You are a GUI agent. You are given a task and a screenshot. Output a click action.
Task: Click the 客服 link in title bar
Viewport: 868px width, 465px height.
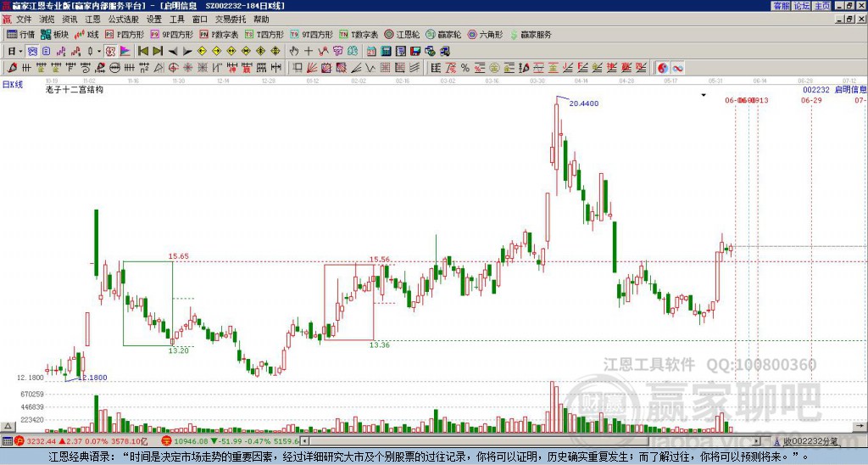(781, 6)
